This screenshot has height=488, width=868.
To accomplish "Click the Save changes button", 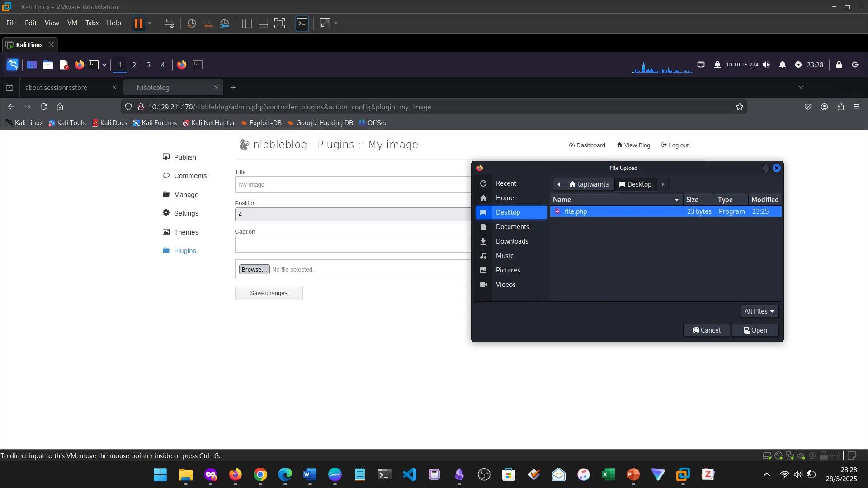I will [269, 293].
